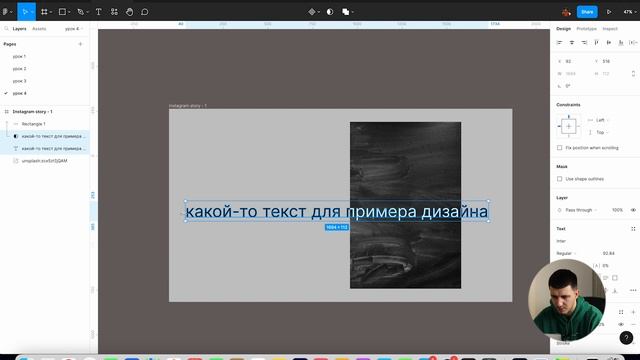Screen dimensions: 640x360
Task: Open page урок 3
Action: click(x=19, y=81)
